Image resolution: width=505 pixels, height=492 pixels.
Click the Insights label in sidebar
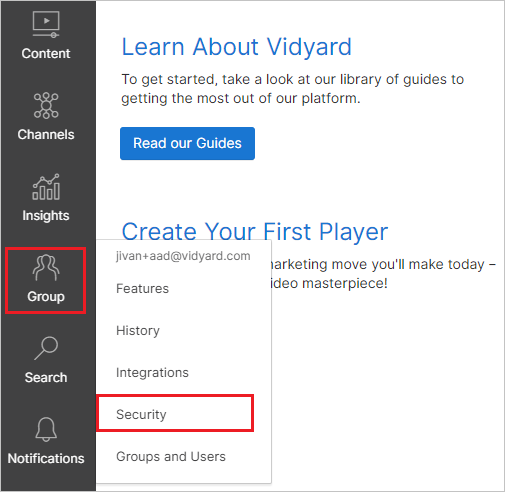point(46,216)
